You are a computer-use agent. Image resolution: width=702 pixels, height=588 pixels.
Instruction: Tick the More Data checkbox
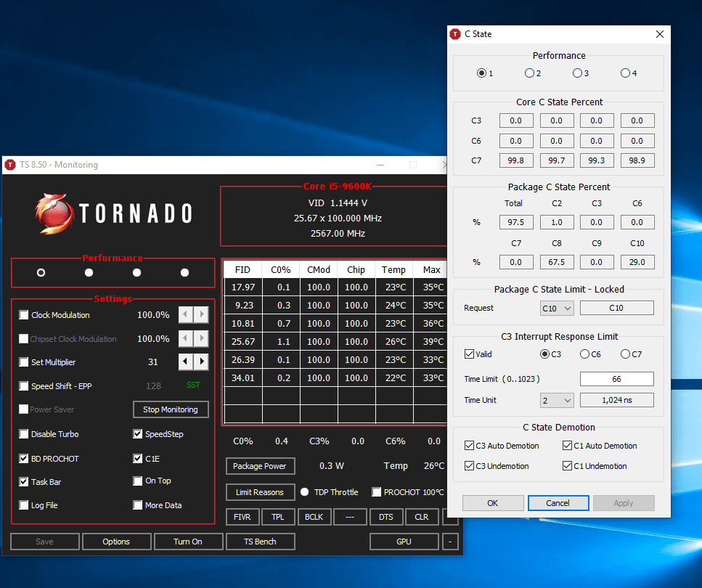[138, 505]
